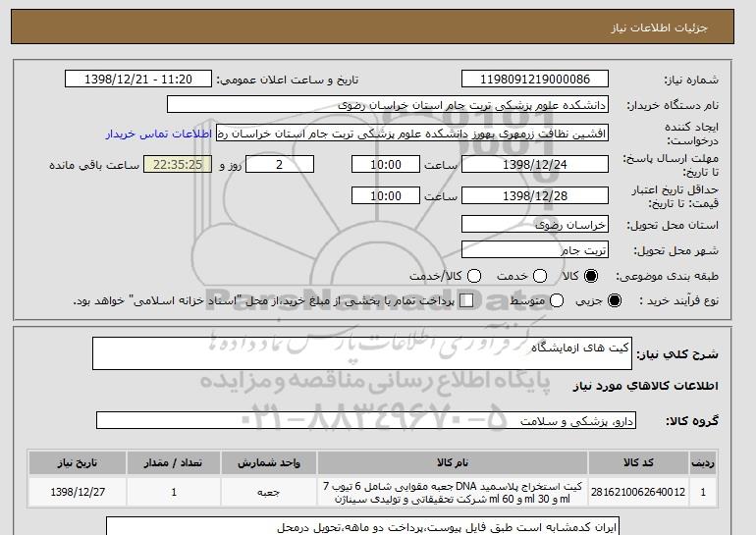The width and height of the screenshot is (756, 535).
Task: Open the buyer contact information link
Action: [x=159, y=134]
